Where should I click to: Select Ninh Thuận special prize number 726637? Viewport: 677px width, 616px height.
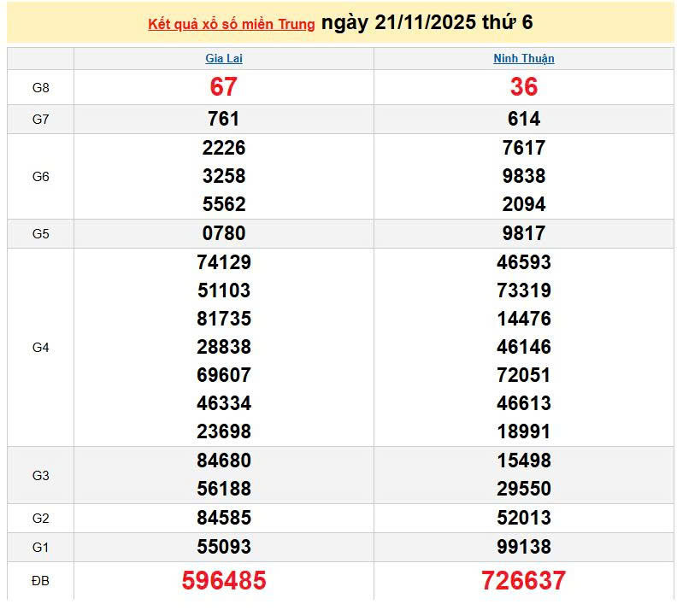(523, 581)
